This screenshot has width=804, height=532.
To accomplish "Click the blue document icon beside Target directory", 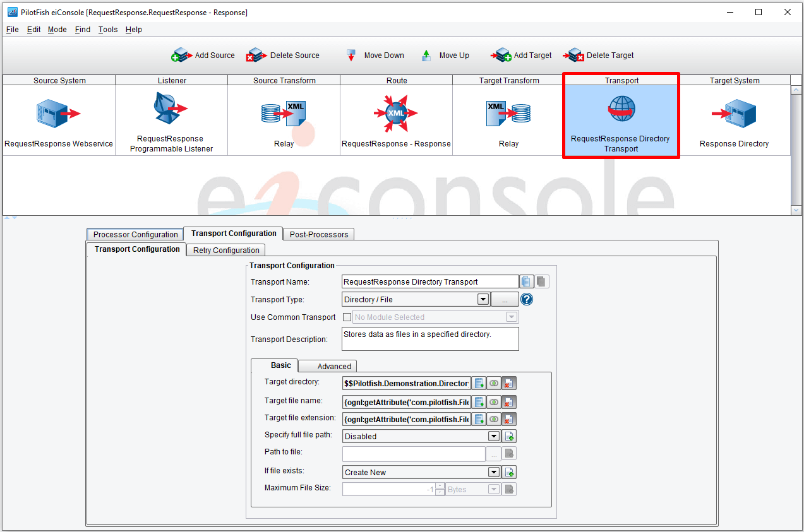I will click(479, 383).
